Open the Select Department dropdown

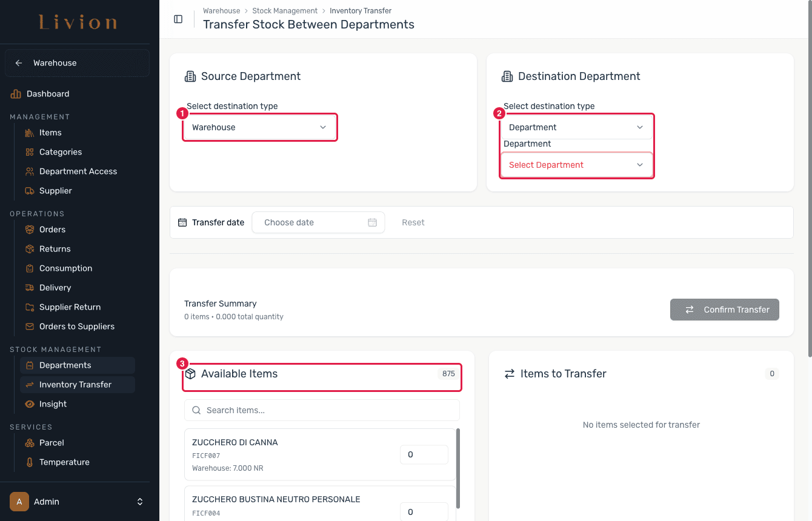[x=576, y=165]
